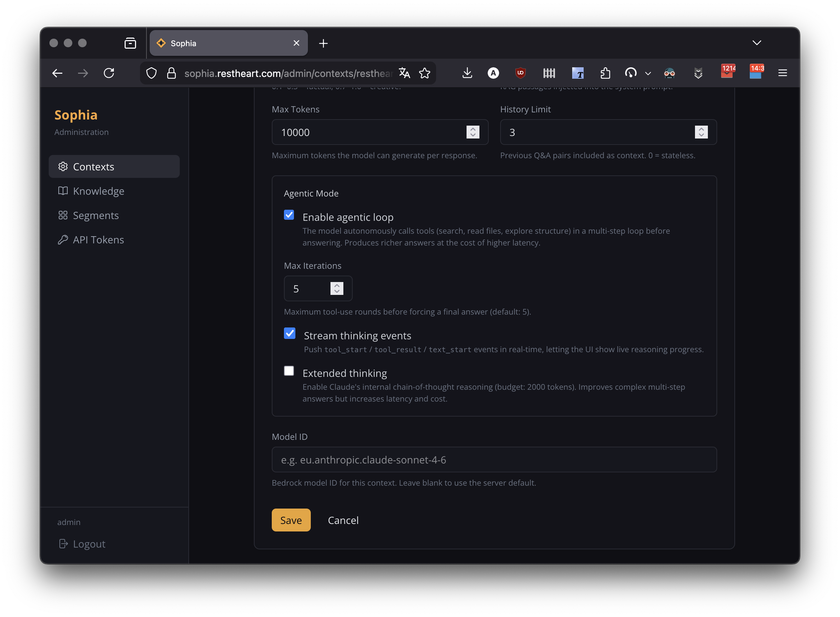This screenshot has height=617, width=840.
Task: Expand the speedometer extension's dropdown arrow
Action: tap(648, 74)
